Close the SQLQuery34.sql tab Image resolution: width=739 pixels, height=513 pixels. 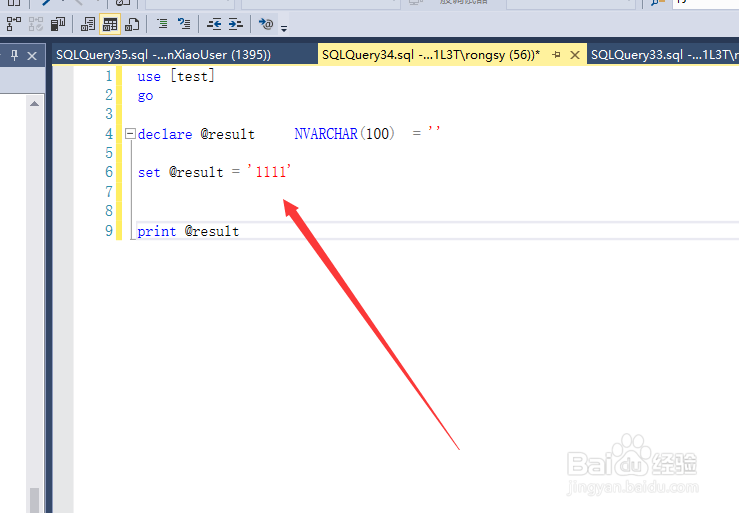click(575, 55)
